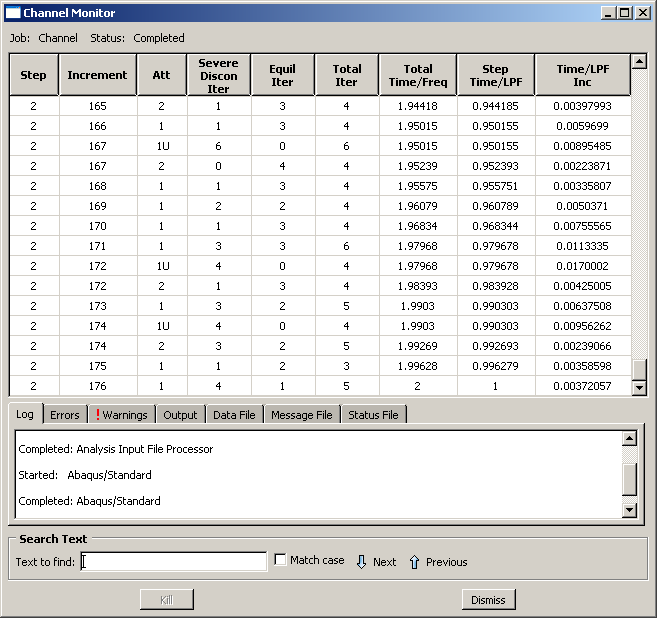Click the log panel scrollbar thumb
The image size is (657, 618).
click(629, 478)
